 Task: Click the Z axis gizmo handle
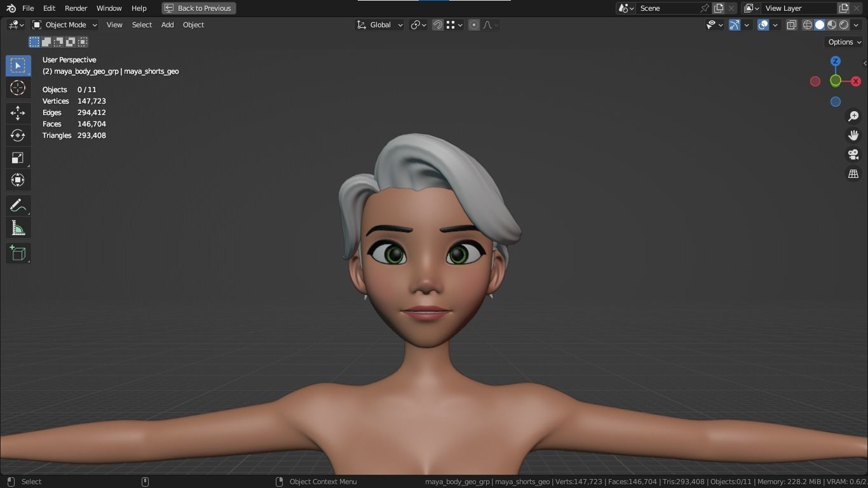pos(836,61)
